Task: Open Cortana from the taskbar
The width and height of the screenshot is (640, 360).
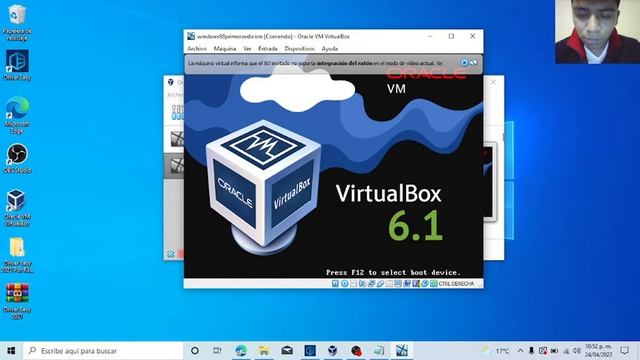Action: click(195, 351)
